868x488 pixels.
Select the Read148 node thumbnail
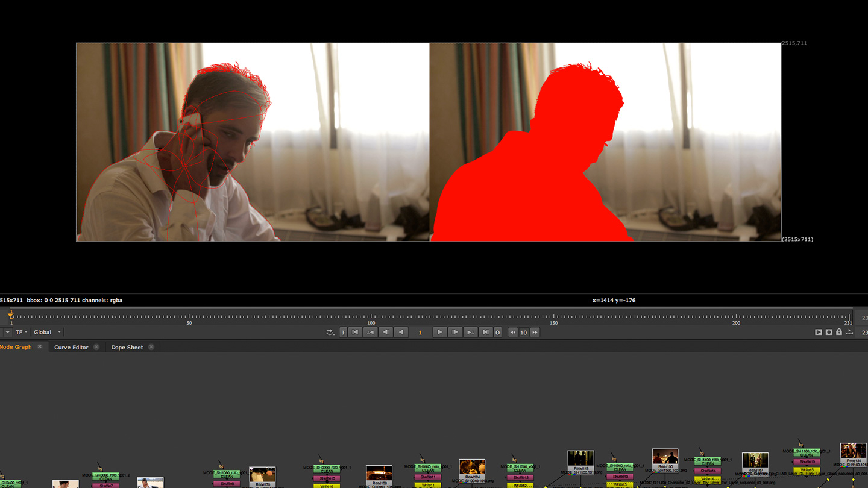pyautogui.click(x=580, y=458)
